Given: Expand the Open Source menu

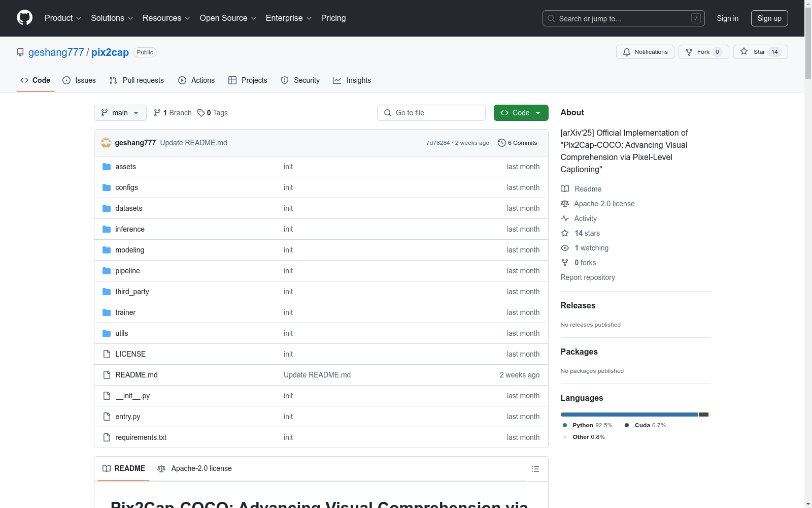Looking at the screenshot, I should (x=228, y=18).
